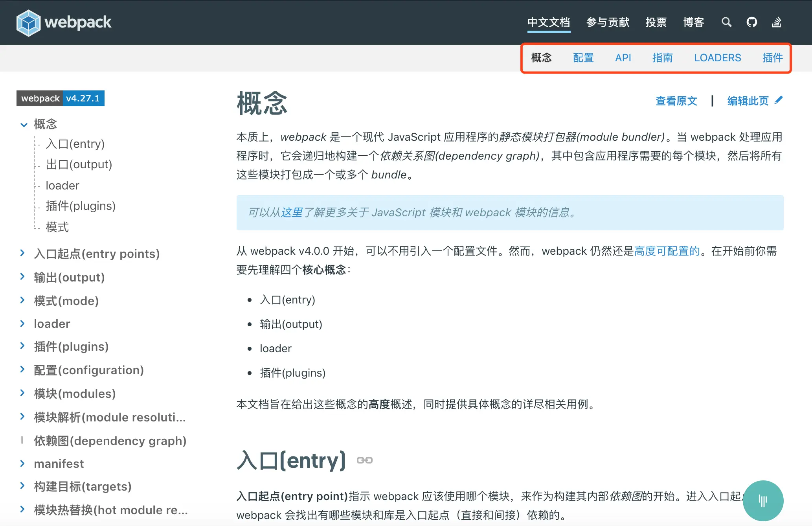The height and width of the screenshot is (526, 812).
Task: Select loader under 概念 in sidebar tree
Action: coord(62,185)
